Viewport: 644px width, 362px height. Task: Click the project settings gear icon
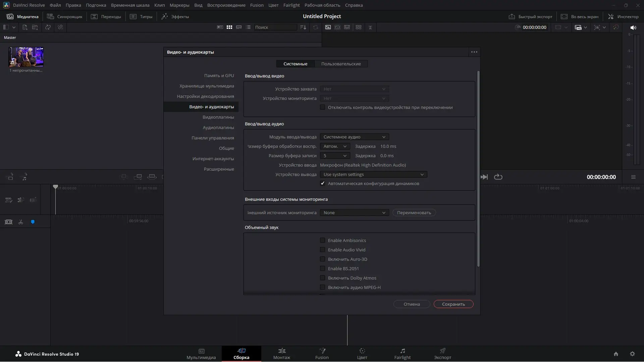[x=632, y=354]
